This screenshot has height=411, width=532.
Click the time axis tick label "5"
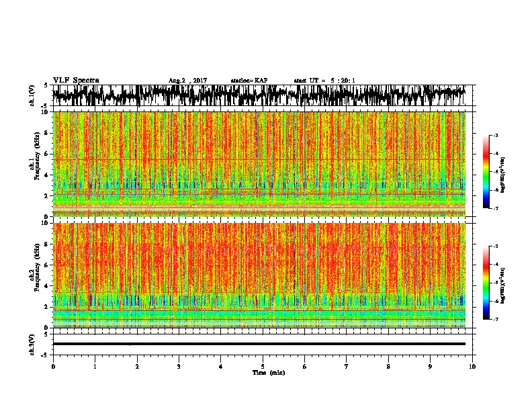[263, 367]
